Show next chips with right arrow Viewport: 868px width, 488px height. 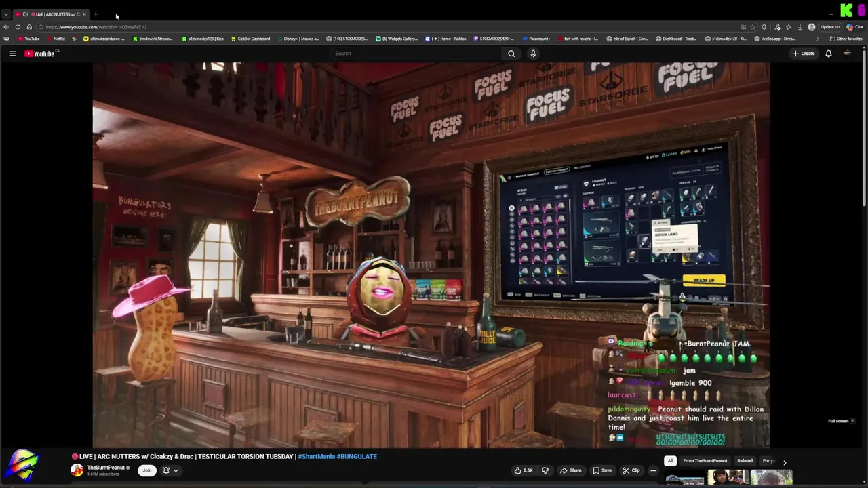[785, 462]
